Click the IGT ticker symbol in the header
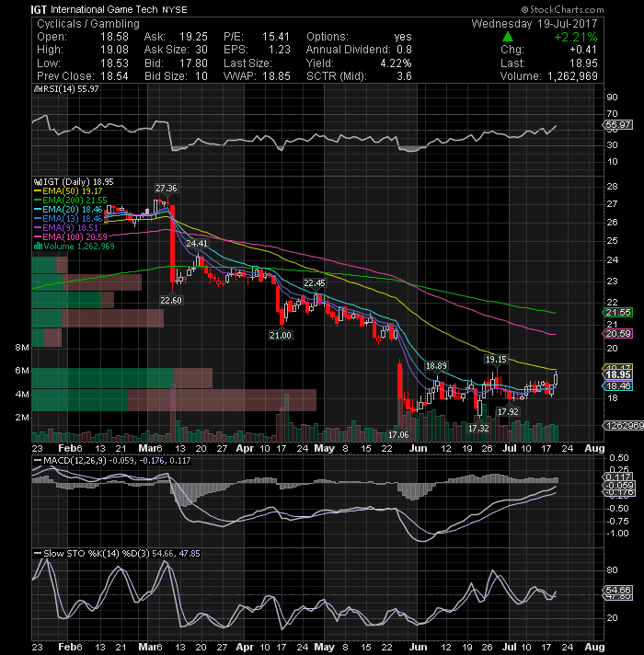This screenshot has height=655, width=644. [39, 9]
